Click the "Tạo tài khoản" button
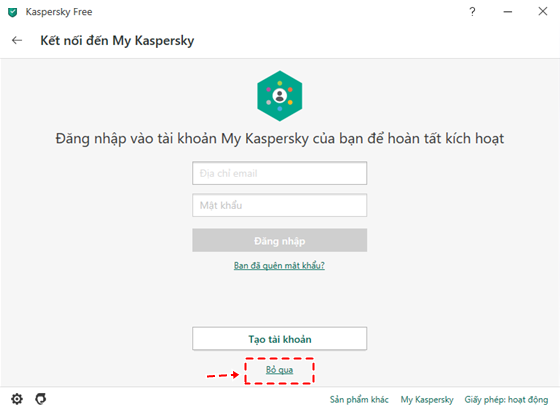This screenshot has height=415, width=560. coord(280,339)
